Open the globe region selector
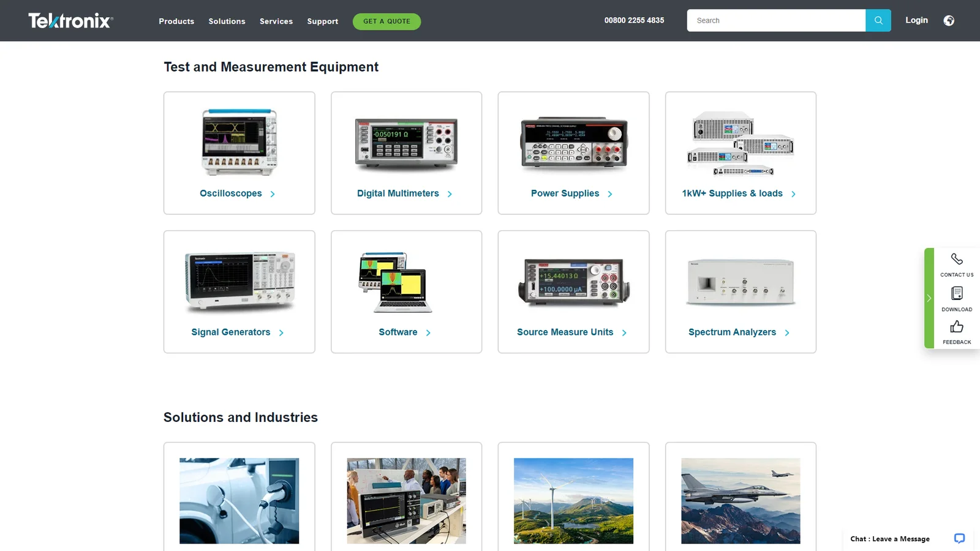The height and width of the screenshot is (551, 980). click(949, 21)
